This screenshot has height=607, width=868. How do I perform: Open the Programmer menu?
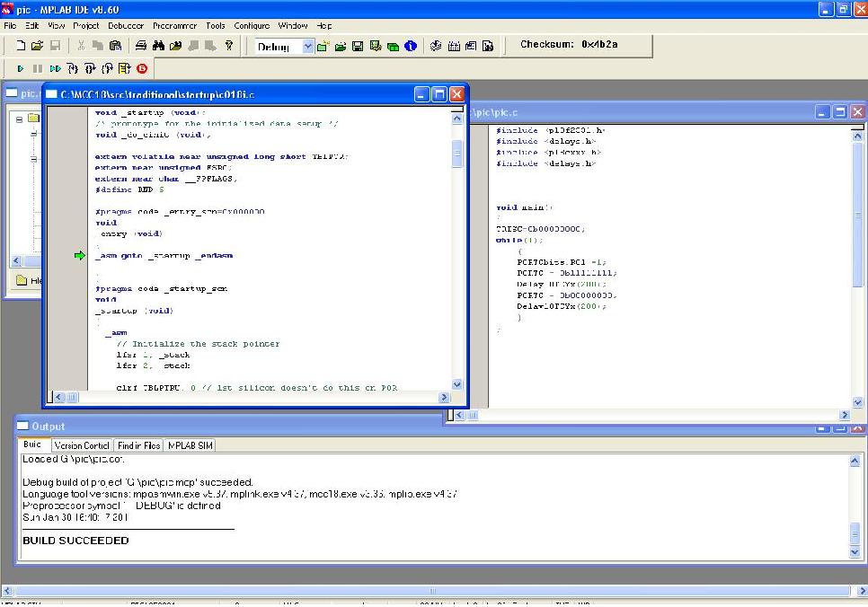point(174,26)
